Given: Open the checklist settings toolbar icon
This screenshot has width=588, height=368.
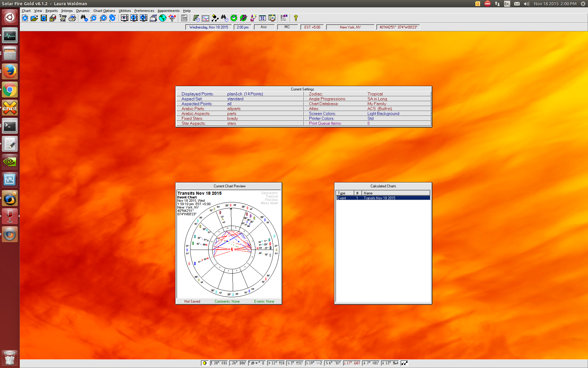Looking at the screenshot, I should coord(284,18).
